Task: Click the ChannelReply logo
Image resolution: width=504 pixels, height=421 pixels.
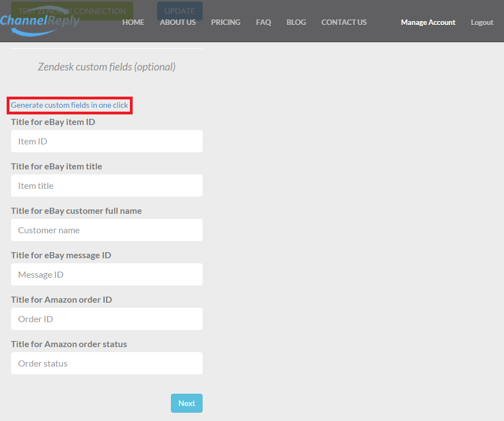Action: (x=40, y=21)
